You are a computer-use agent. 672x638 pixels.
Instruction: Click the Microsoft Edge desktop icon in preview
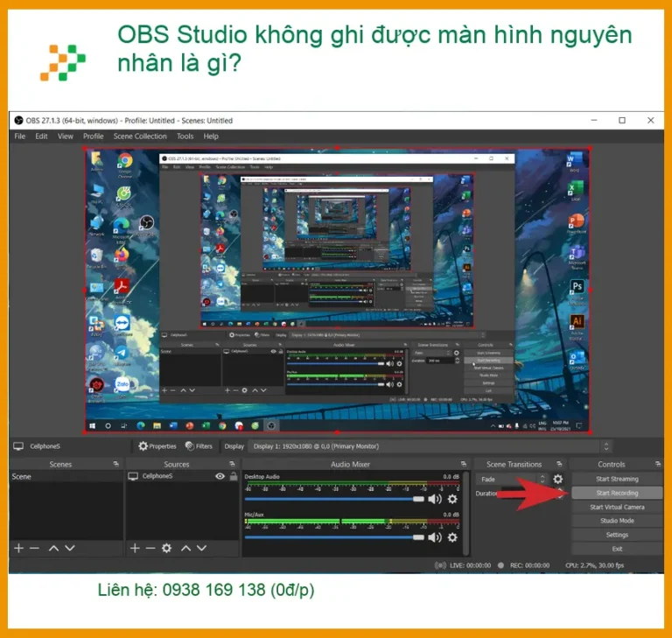click(x=122, y=230)
